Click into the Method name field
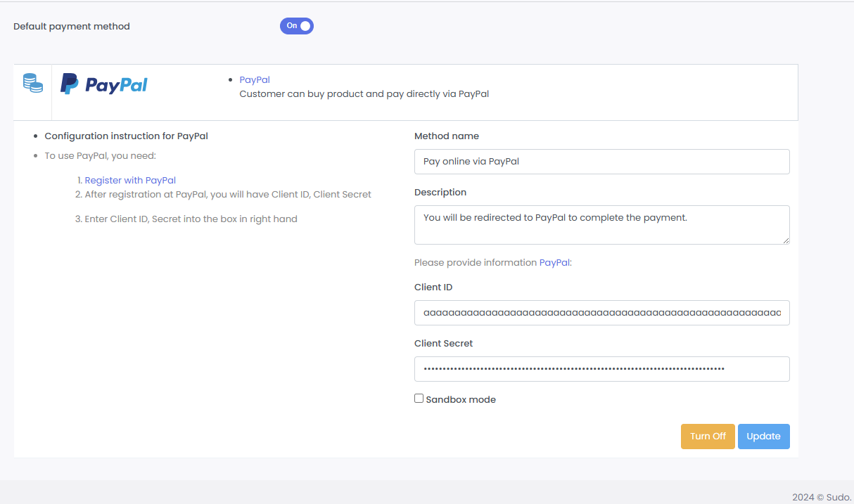Viewport: 854px width, 504px height. [x=601, y=162]
